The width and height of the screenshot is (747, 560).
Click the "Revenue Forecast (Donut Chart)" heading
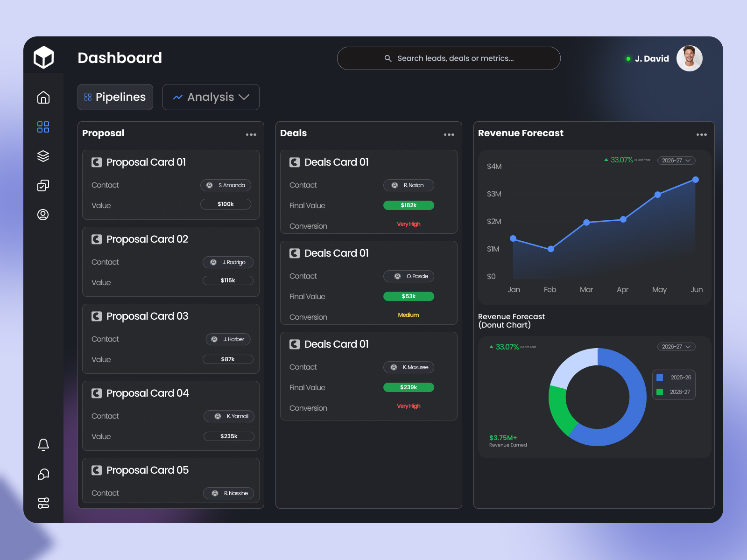(512, 321)
